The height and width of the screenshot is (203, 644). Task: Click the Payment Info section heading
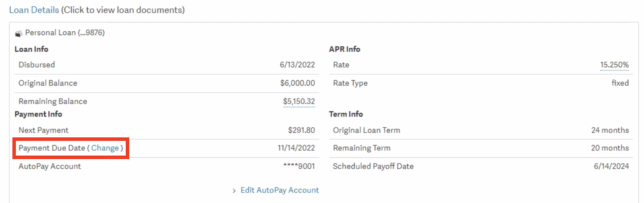tap(38, 114)
